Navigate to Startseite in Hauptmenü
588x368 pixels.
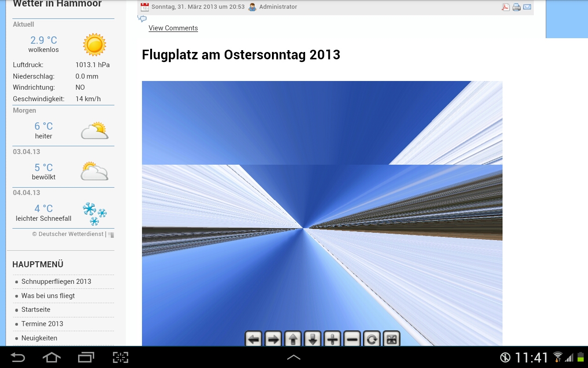[36, 310]
